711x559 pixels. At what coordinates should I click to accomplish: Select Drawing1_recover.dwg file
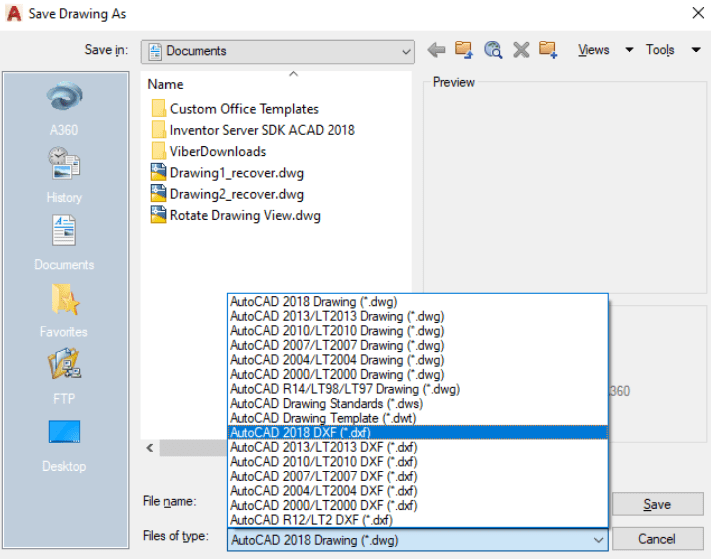coord(227,173)
